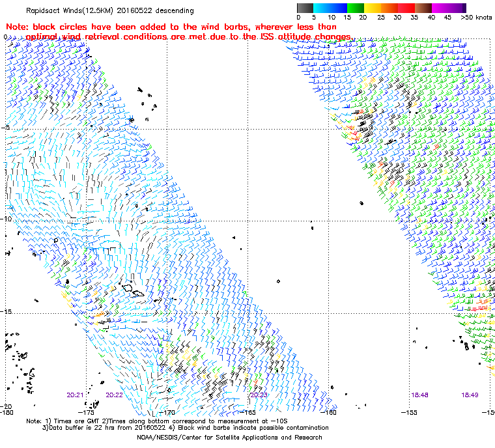Image resolution: width=495 pixels, height=448 pixels.
Task: Click the red line "optimal wind retrieval conditions are met"
Action: click(188, 36)
